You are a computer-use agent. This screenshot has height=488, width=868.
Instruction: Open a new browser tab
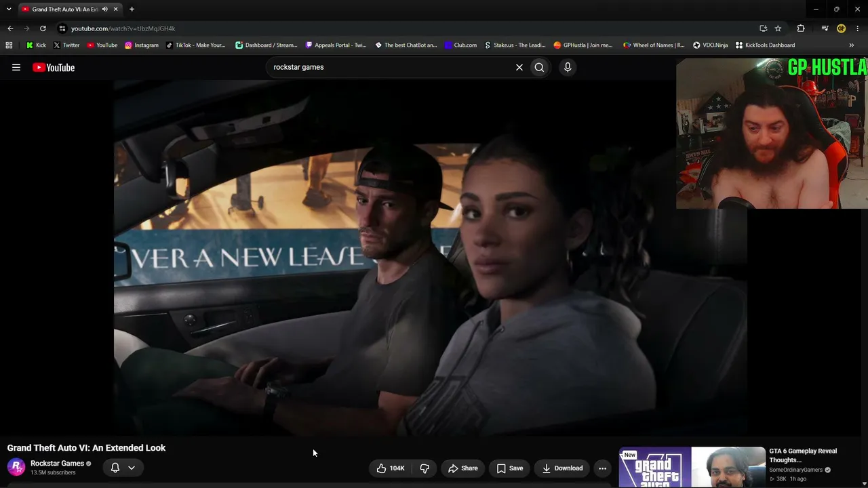pyautogui.click(x=132, y=9)
